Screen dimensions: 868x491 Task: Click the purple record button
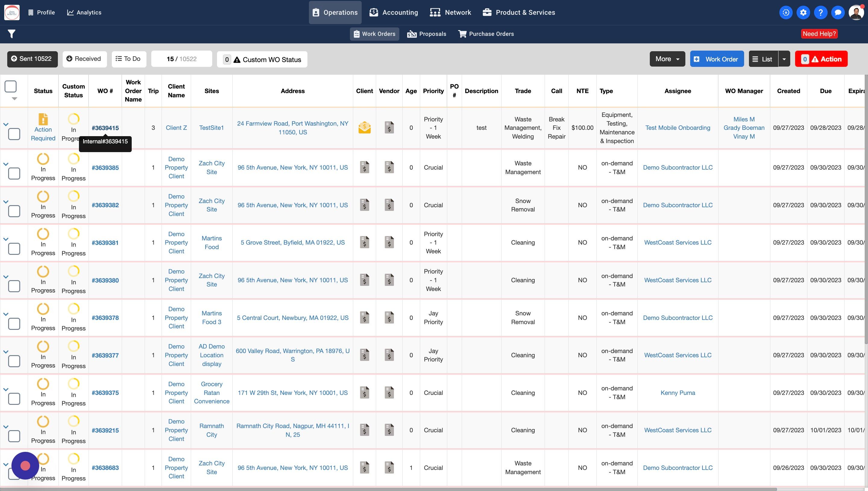(x=25, y=465)
